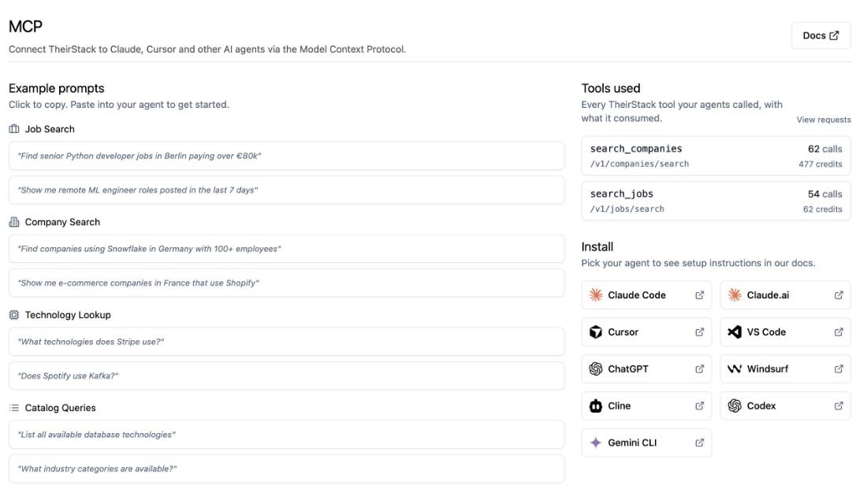Image resolution: width=867 pixels, height=504 pixels.
Task: Click the /v1/jobs/search endpoint text
Action: tap(627, 209)
